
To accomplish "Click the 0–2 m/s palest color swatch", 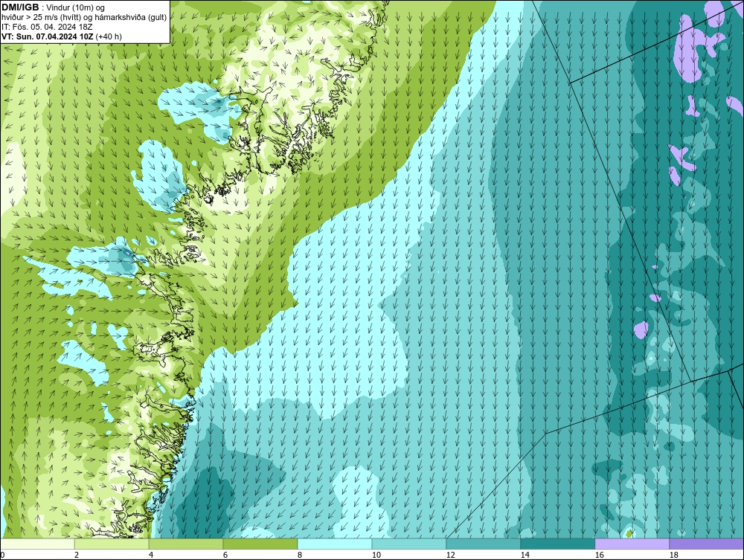I will click(x=37, y=544).
